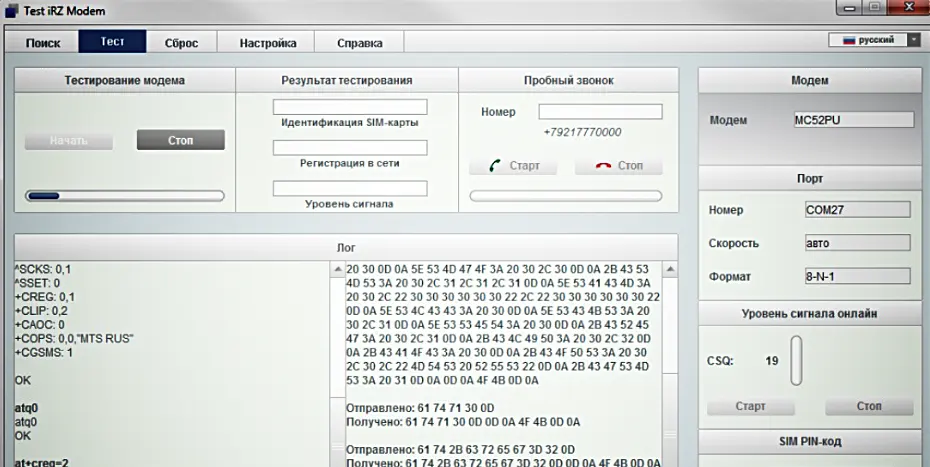Click the sample number +79217770000
This screenshot has height=467, width=930.
582,132
